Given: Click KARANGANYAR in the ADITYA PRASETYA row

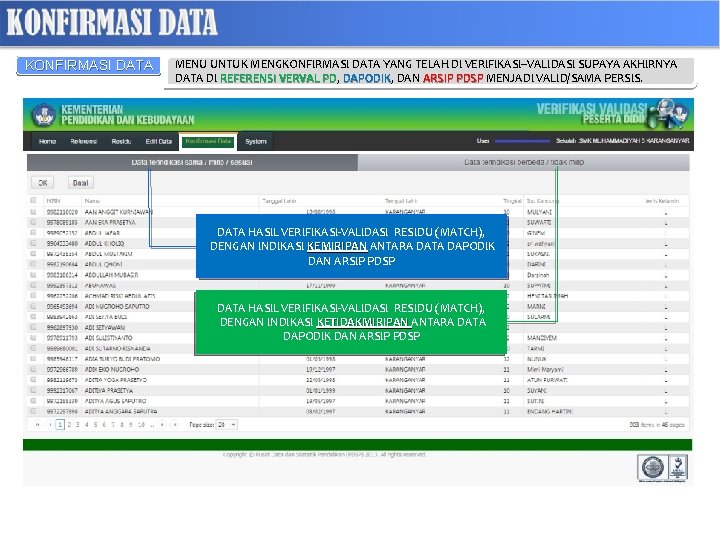Looking at the screenshot, I should click(405, 390).
